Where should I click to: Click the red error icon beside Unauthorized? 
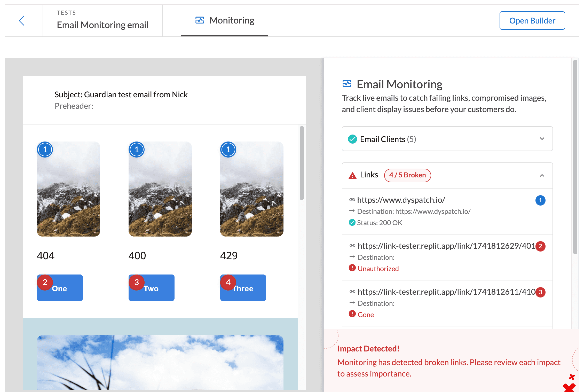tap(352, 268)
